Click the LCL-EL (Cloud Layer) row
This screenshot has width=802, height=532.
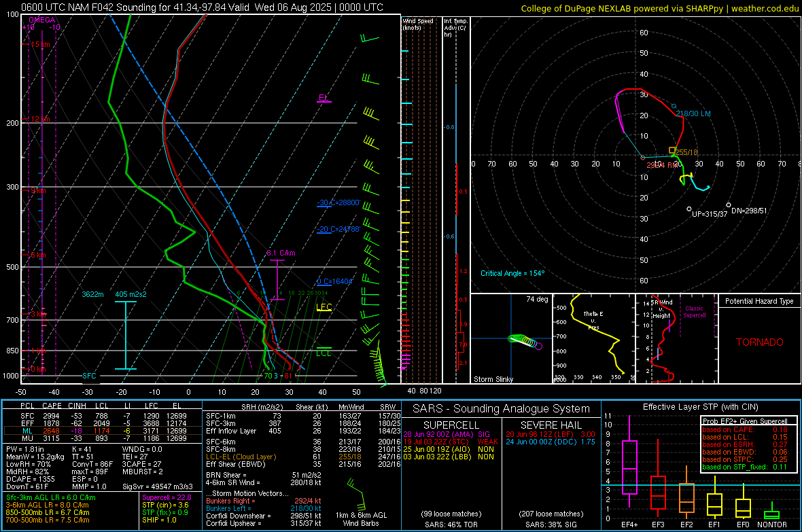point(303,457)
